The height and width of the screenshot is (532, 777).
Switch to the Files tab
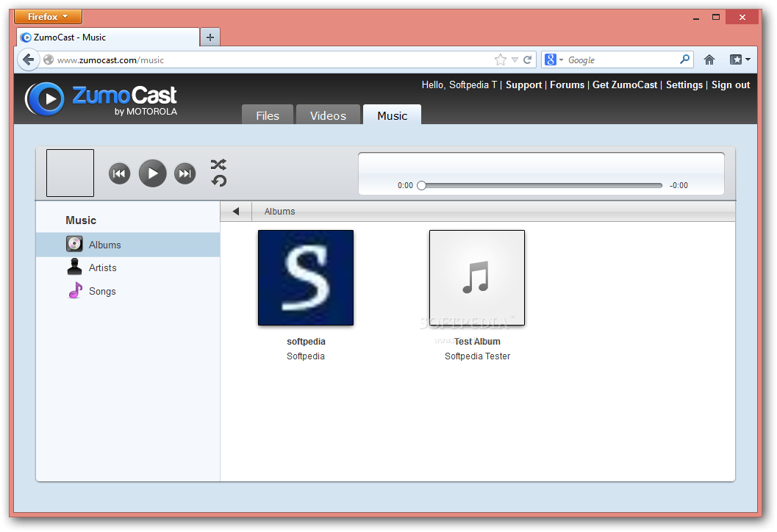(268, 115)
